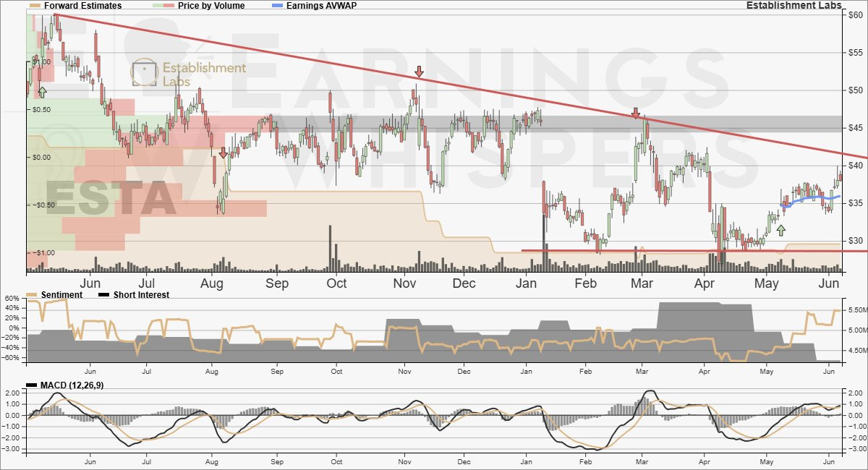The image size is (868, 470).
Task: Click the red earnings arrow near March
Action: click(636, 113)
